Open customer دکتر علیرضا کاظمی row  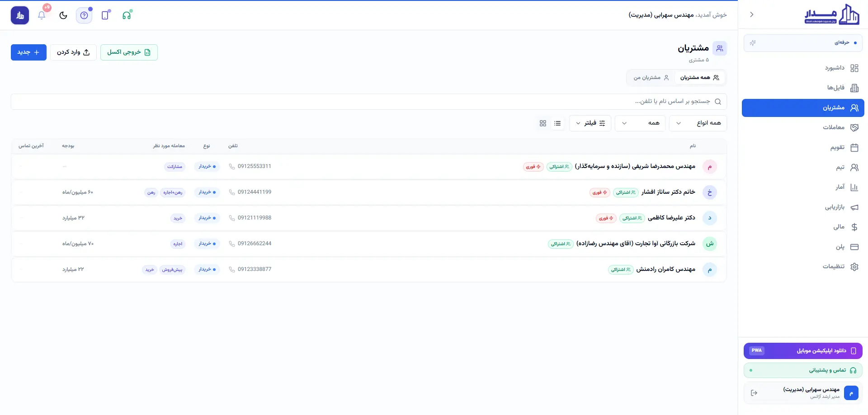369,218
